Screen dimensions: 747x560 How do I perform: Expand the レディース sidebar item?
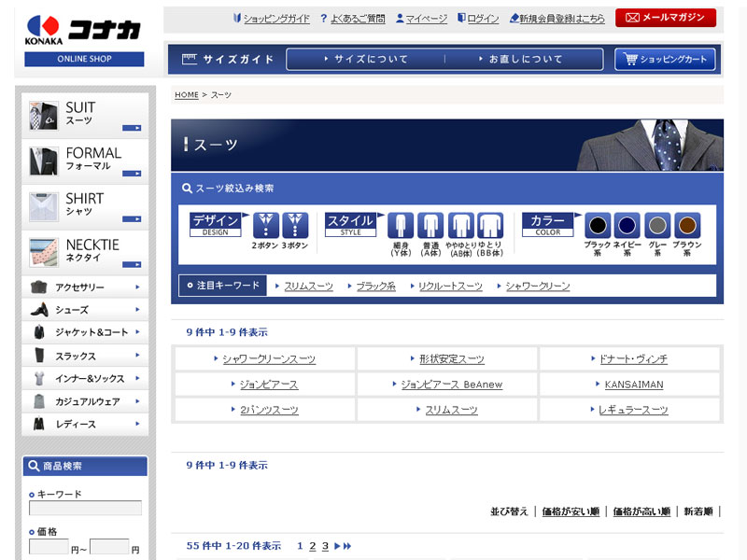tap(85, 425)
